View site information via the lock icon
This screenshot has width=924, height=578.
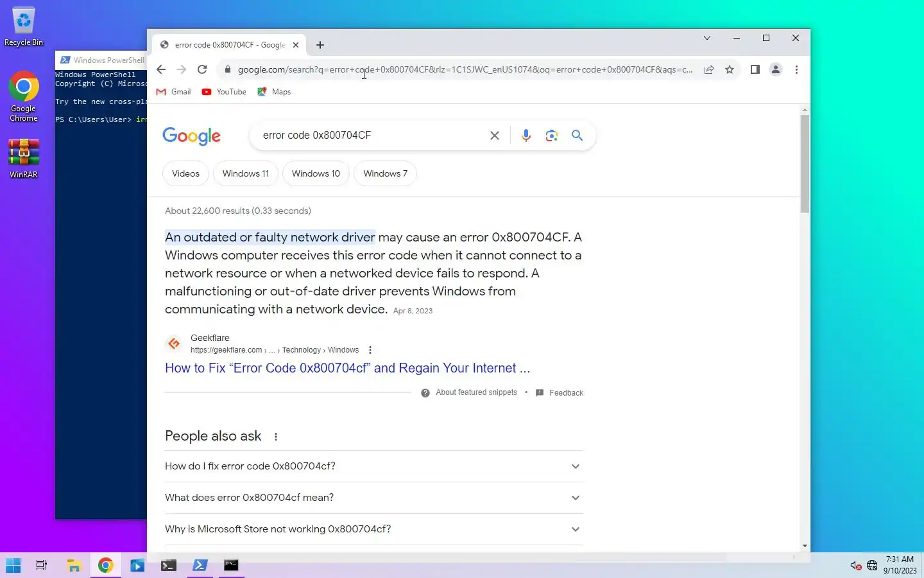tap(227, 69)
